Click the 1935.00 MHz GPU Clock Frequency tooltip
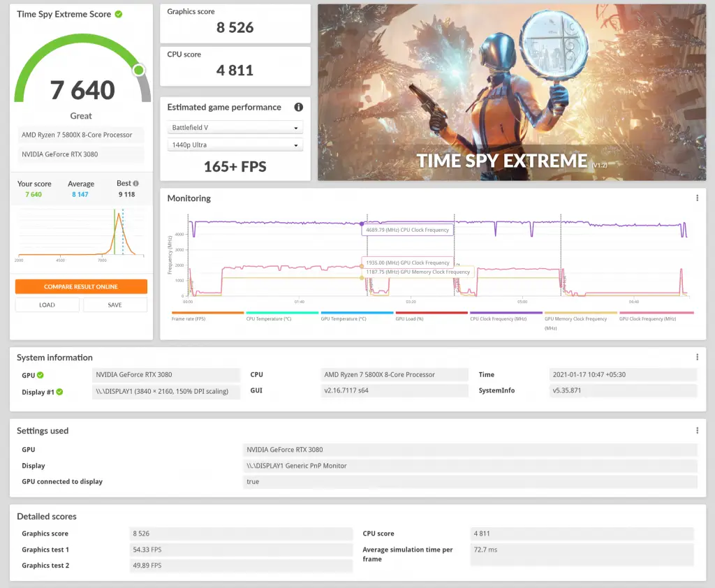Image resolution: width=715 pixels, height=588 pixels. 408,263
